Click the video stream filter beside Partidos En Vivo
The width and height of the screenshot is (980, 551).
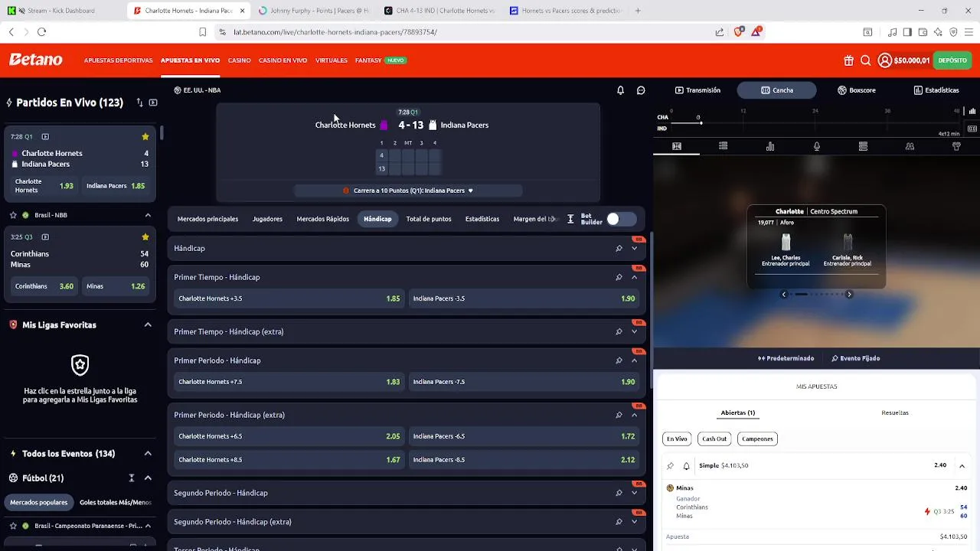153,103
